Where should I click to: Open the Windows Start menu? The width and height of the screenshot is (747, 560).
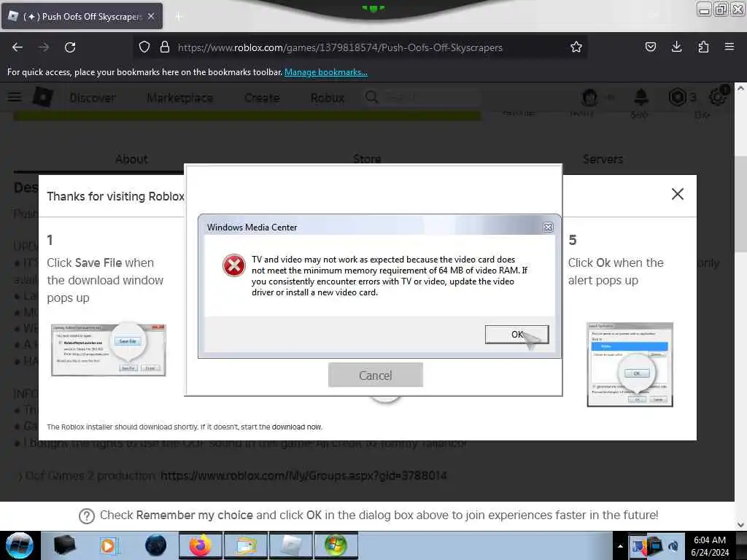pos(19,545)
